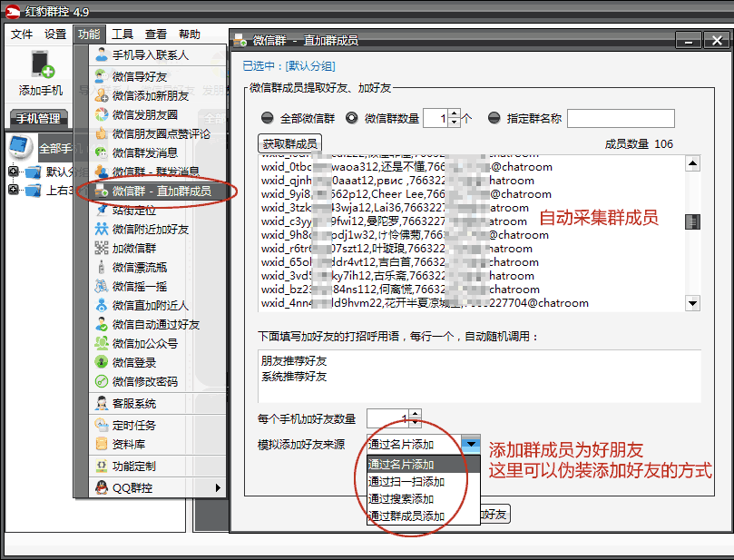The image size is (734, 560).
Task: Open the 设置 menu
Action: coord(55,34)
